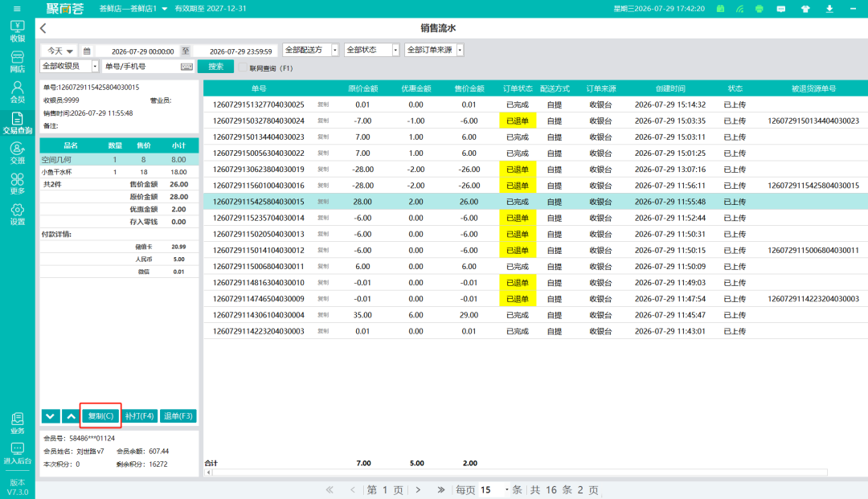This screenshot has height=499, width=868.
Task: Go to 网店 online store in sidebar
Action: [17, 62]
